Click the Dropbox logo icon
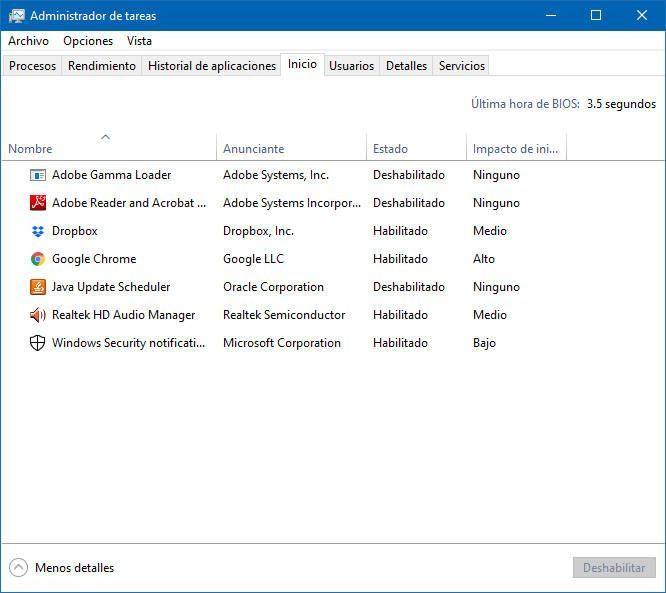 click(x=38, y=231)
